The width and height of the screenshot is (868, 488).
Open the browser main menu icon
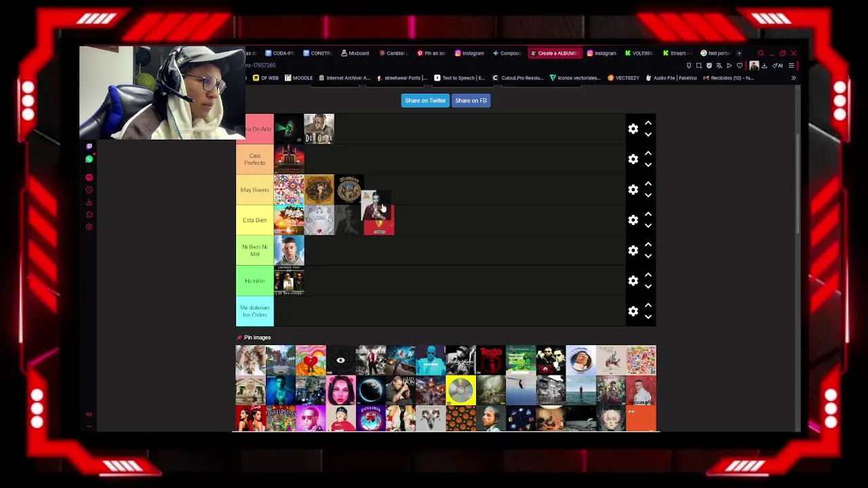pos(791,66)
